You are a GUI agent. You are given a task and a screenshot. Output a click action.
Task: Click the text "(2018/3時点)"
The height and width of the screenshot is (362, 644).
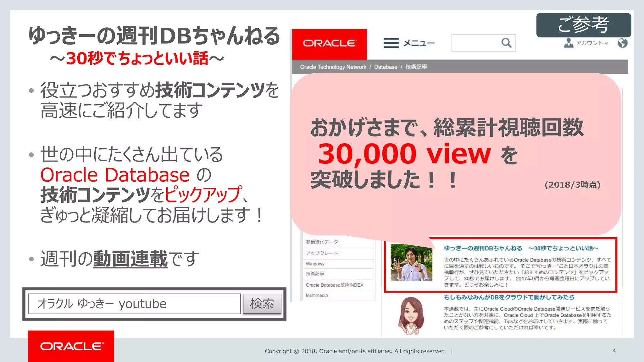tap(572, 185)
